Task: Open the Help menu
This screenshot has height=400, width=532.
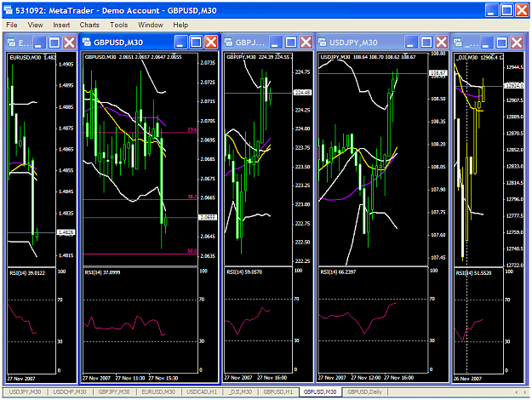Action: point(180,25)
